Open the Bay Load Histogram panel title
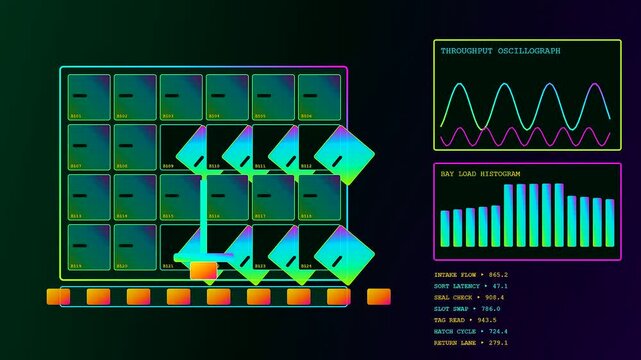Viewport: 641px width, 360px height. pos(480,174)
